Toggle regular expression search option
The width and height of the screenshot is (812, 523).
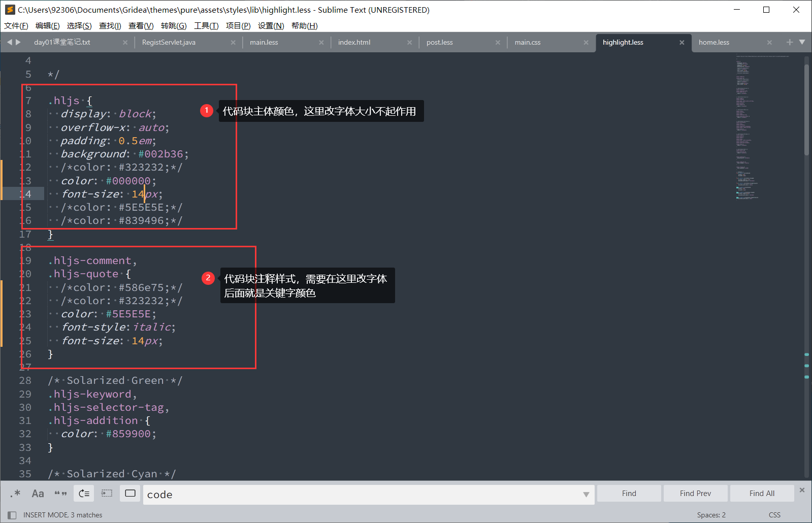pyautogui.click(x=15, y=494)
